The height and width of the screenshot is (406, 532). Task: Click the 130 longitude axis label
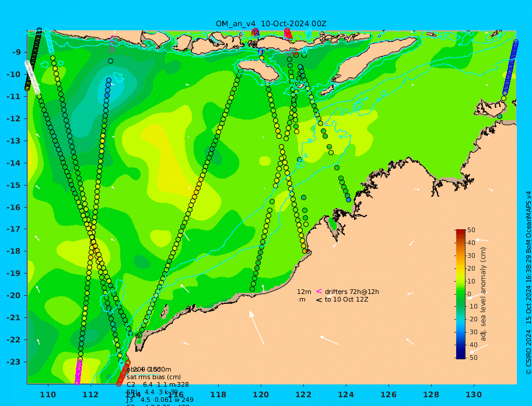[x=474, y=394]
